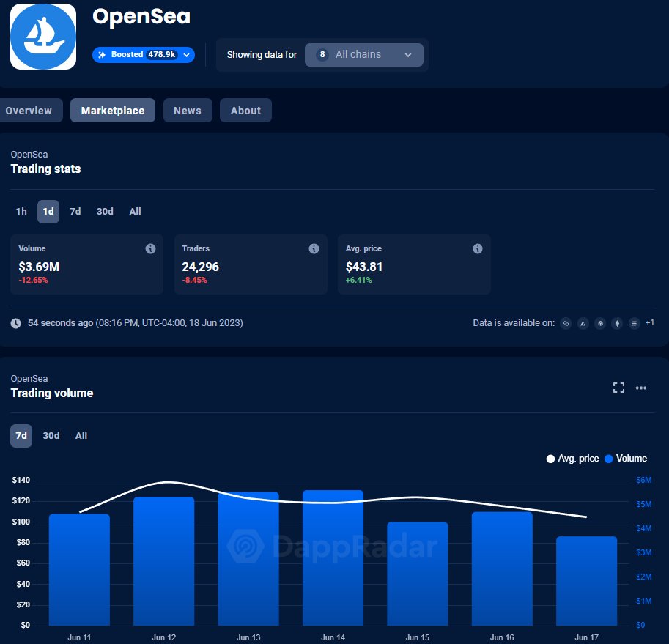Viewport: 669px width, 644px height.
Task: Show All time in Trading stats
Action: (x=136, y=212)
